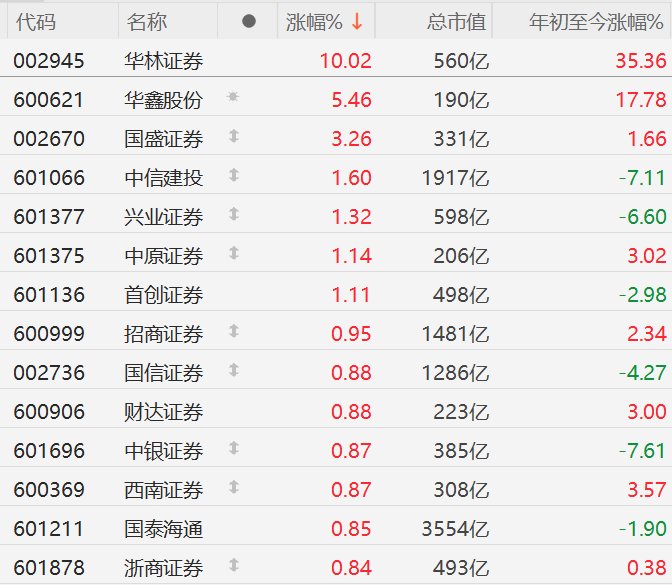
Task: Click the 5.46 gain value
Action: pos(351,100)
